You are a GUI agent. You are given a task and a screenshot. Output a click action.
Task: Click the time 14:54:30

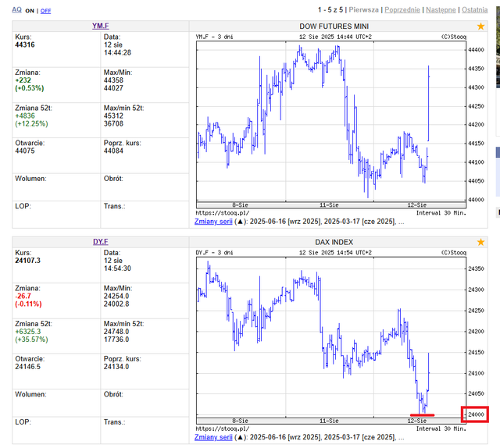coord(117,268)
